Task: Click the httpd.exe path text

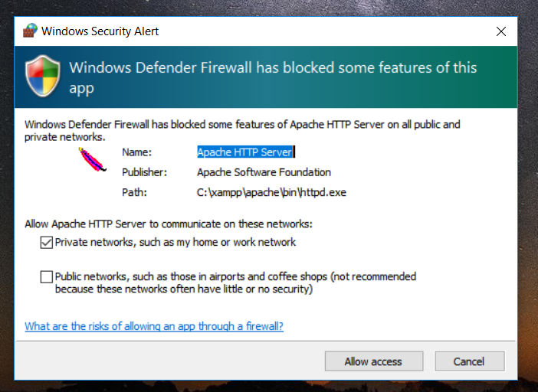Action: [271, 193]
